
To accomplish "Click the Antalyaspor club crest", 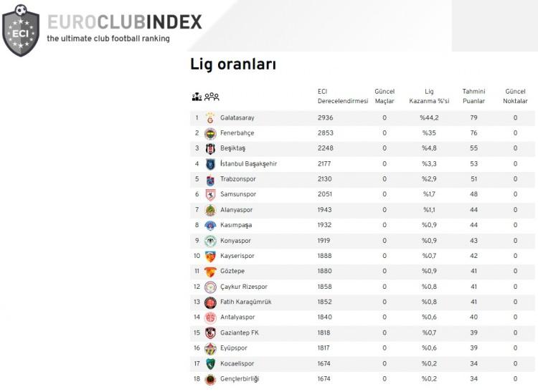I will click(210, 317).
